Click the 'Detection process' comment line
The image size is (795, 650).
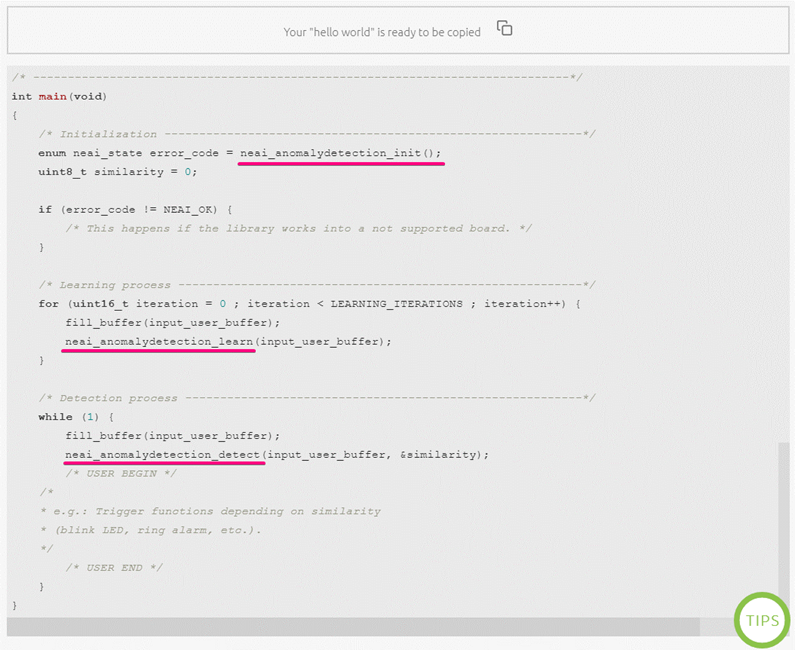tap(317, 398)
